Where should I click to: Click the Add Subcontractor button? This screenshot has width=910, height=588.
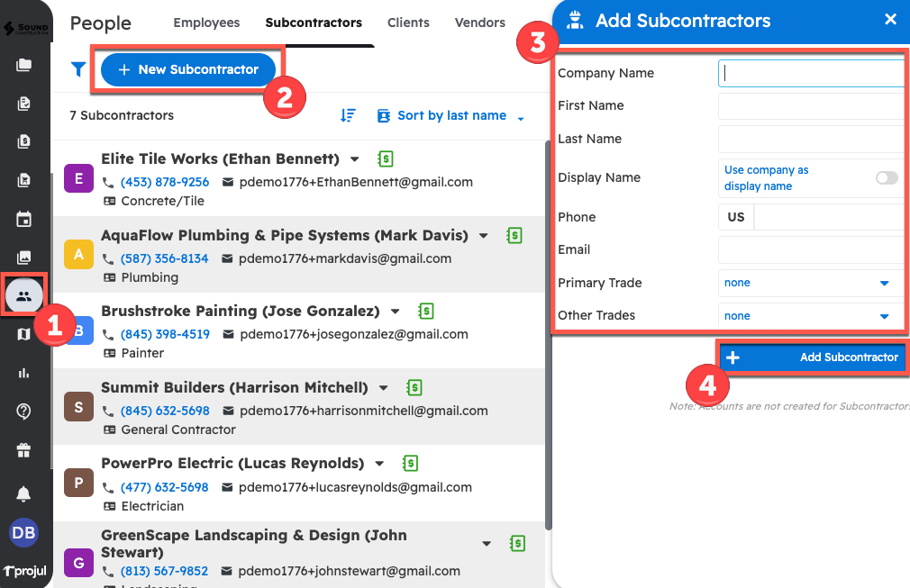(x=813, y=357)
